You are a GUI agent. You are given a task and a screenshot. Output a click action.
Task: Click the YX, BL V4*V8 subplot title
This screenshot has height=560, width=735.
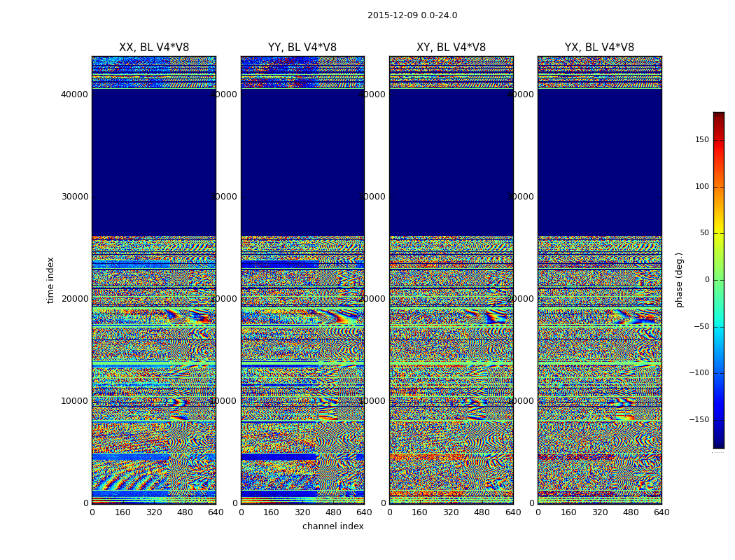point(599,48)
